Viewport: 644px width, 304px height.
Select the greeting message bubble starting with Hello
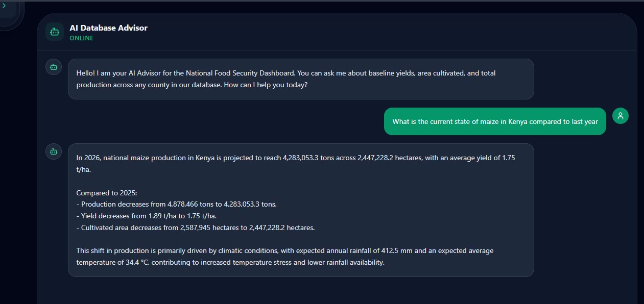click(301, 79)
